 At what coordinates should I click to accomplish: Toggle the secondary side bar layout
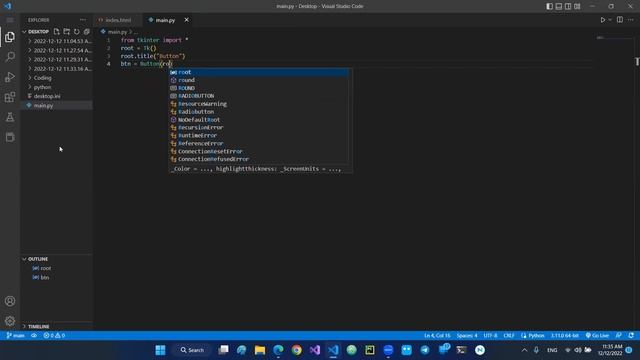568,6
